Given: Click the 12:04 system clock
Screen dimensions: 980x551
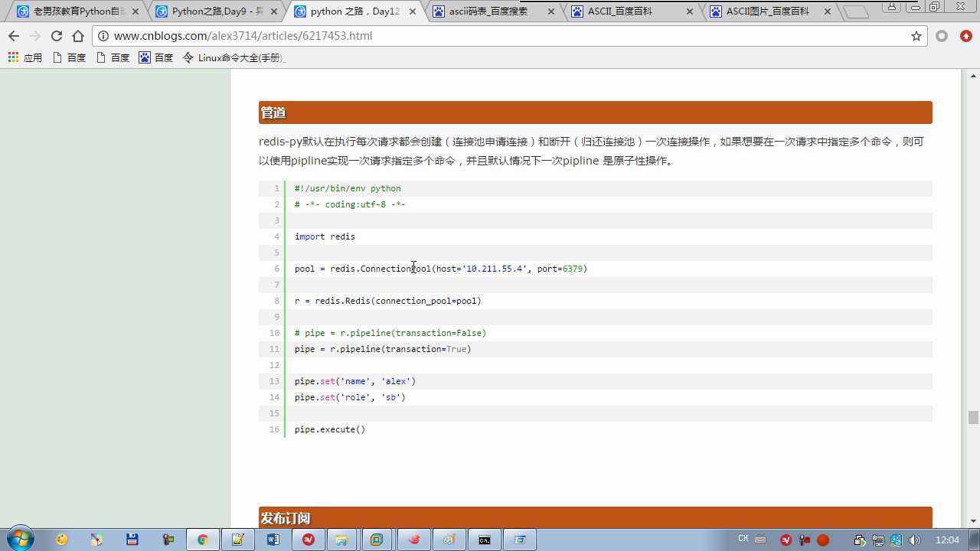Looking at the screenshot, I should tap(947, 540).
